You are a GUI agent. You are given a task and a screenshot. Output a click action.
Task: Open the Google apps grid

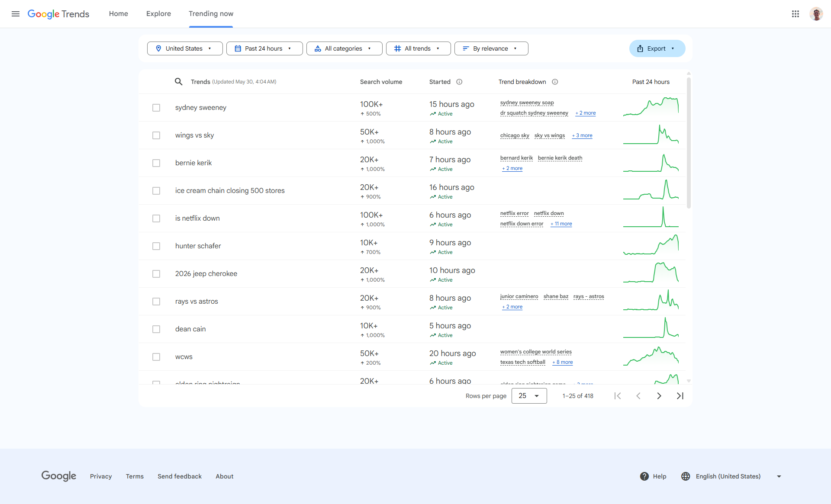795,14
